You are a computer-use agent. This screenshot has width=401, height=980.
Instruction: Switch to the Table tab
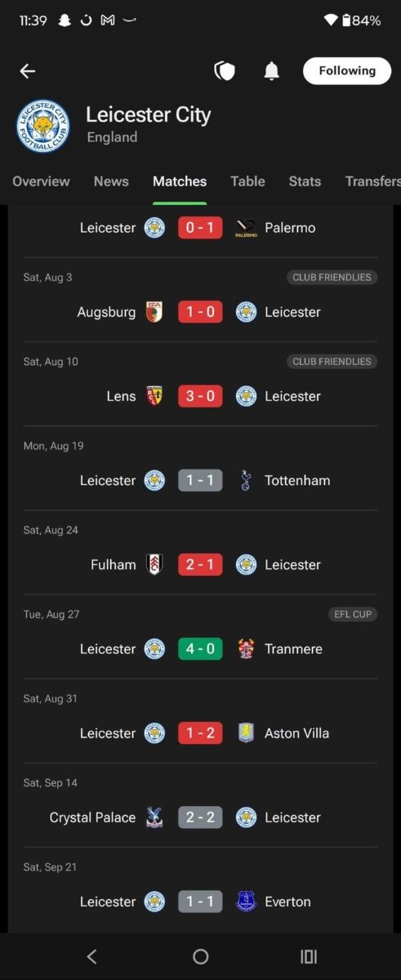(247, 181)
